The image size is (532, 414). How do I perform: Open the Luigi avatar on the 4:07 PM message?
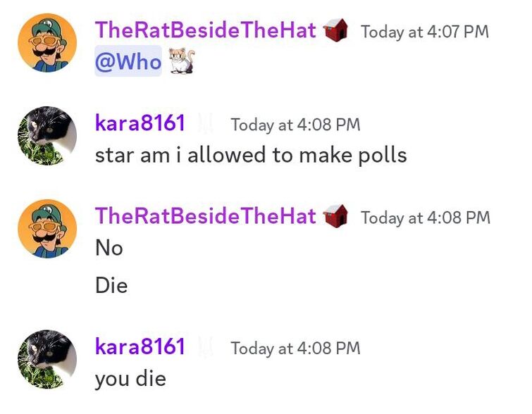[x=47, y=43]
